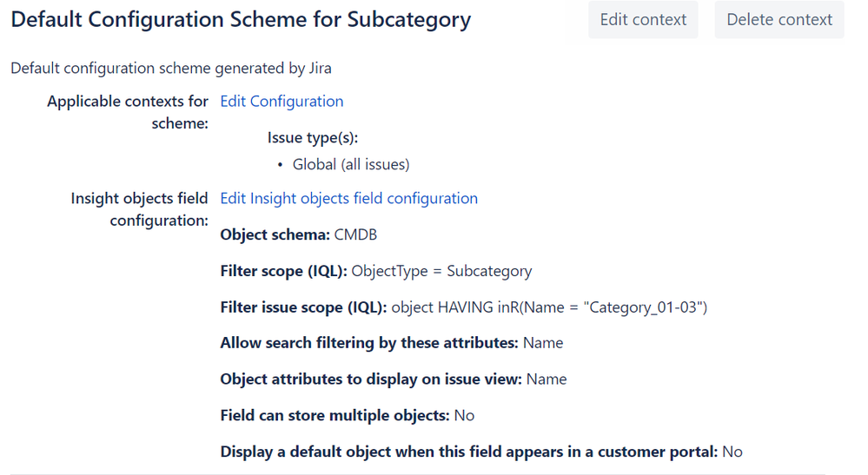The image size is (868, 475).
Task: Click the No value after 'customer portal'
Action: [732, 452]
